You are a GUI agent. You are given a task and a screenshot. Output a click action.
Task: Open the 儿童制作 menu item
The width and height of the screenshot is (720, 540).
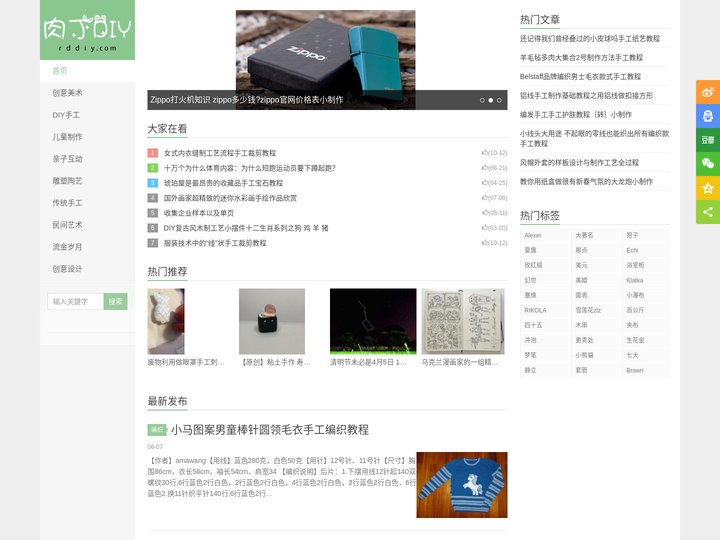point(87,137)
